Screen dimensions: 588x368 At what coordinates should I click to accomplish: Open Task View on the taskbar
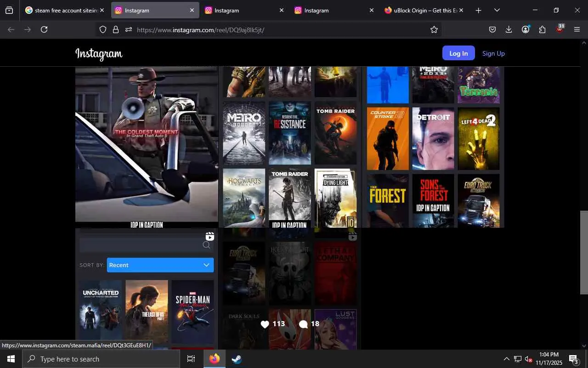point(191,359)
